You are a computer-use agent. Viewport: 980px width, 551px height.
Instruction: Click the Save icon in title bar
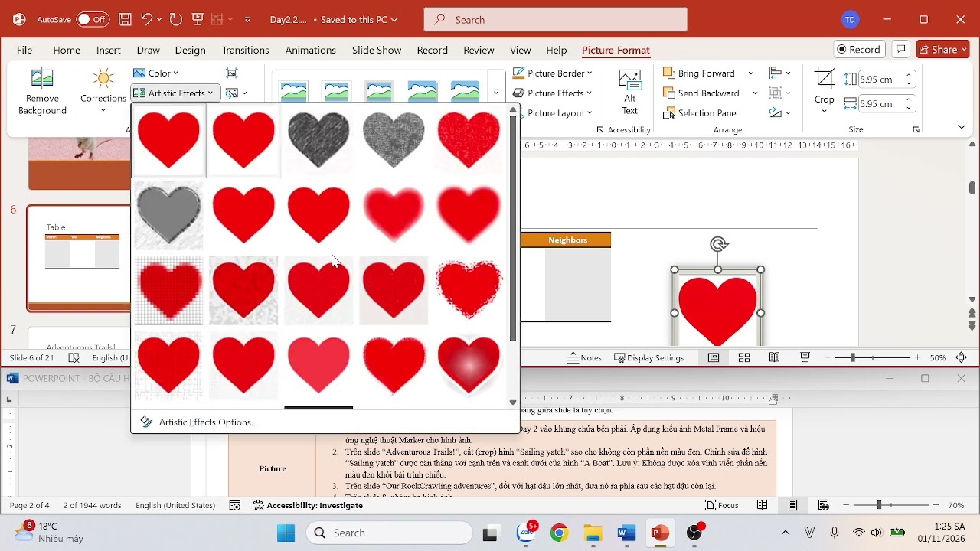point(125,20)
